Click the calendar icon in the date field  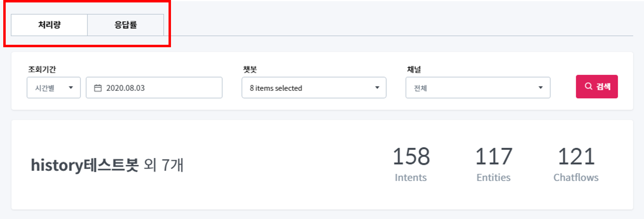[x=98, y=88]
